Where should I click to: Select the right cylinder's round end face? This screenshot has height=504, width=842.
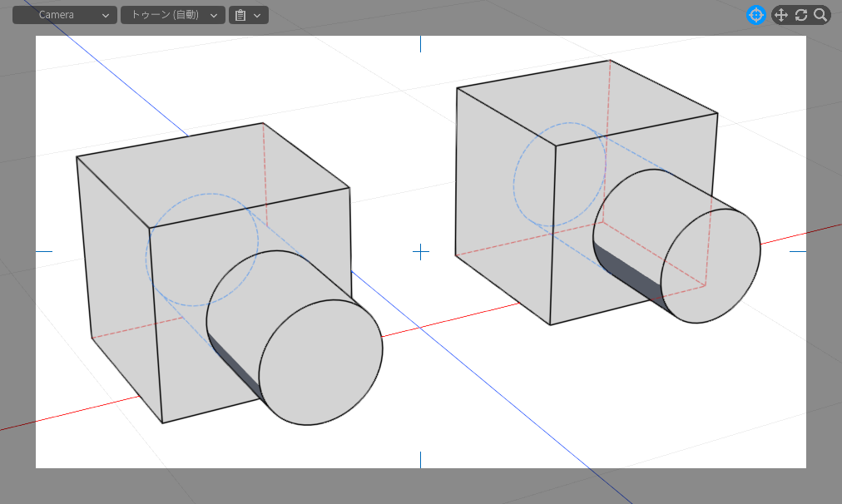click(710, 266)
